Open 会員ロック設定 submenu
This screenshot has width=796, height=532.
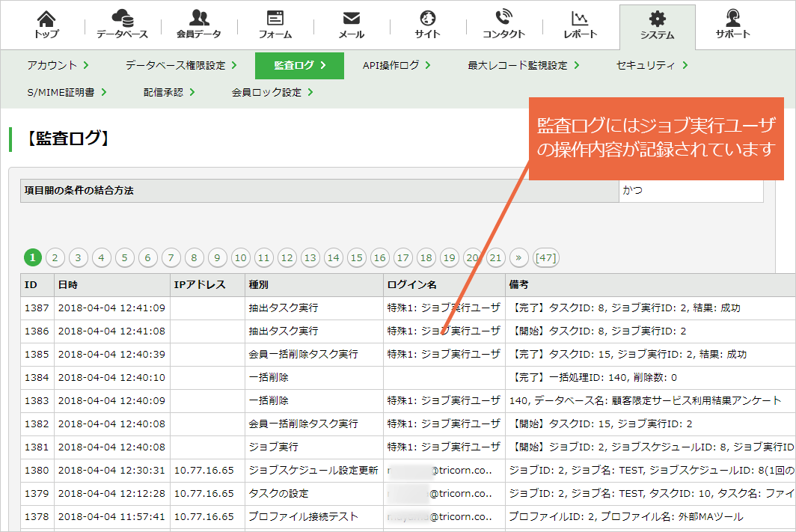pos(272,92)
